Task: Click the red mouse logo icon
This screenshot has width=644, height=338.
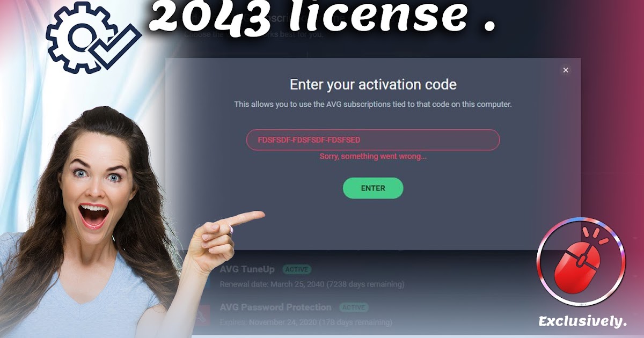Action: 581,261
